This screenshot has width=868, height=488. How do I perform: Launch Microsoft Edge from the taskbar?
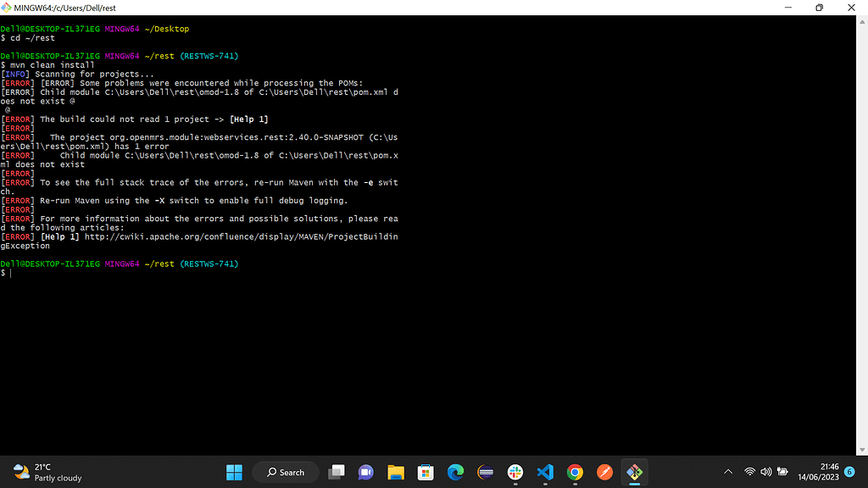tap(455, 472)
